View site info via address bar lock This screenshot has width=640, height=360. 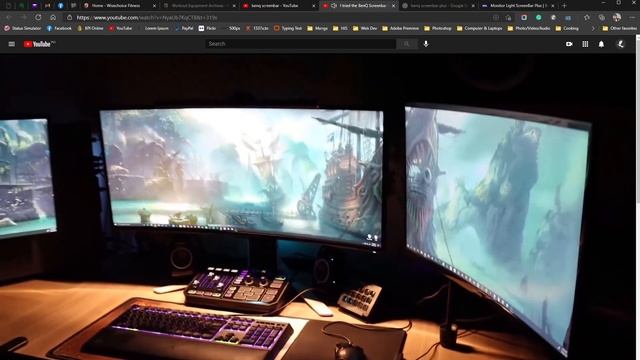coord(69,18)
